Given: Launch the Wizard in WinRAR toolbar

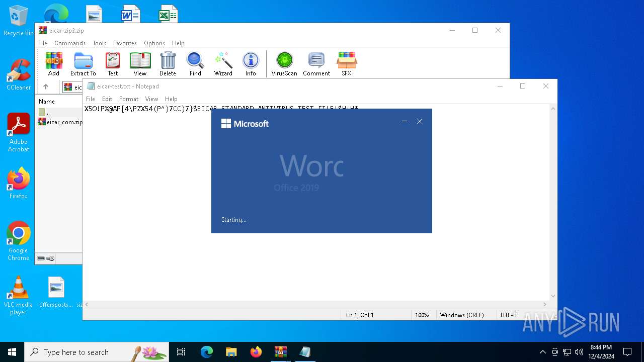Looking at the screenshot, I should coord(223,64).
